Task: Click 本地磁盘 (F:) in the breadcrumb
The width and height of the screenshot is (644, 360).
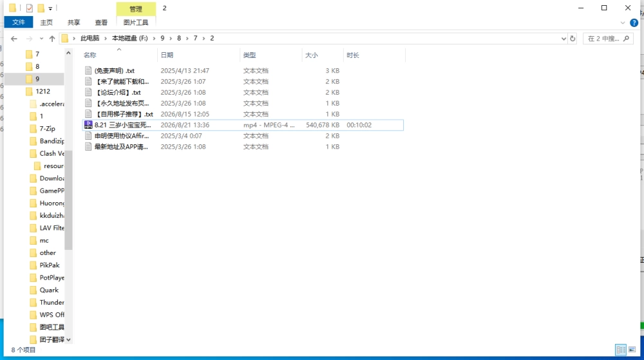Action: pyautogui.click(x=130, y=38)
